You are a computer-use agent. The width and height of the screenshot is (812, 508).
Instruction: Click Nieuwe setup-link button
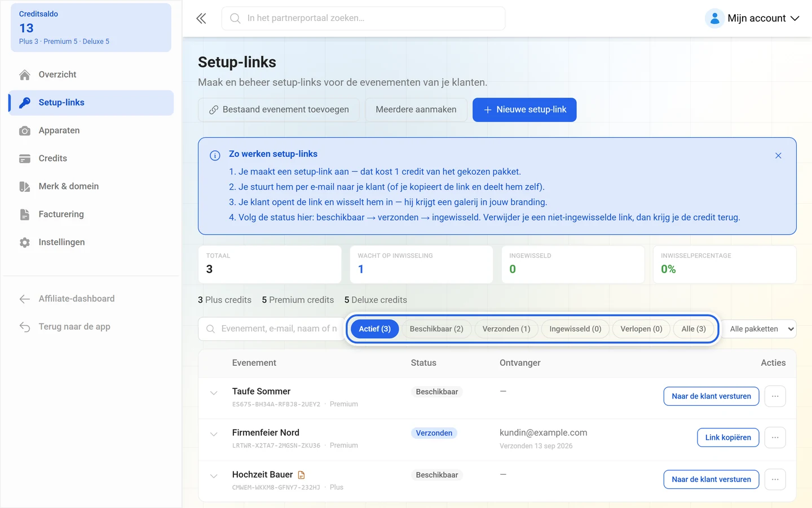[524, 110]
